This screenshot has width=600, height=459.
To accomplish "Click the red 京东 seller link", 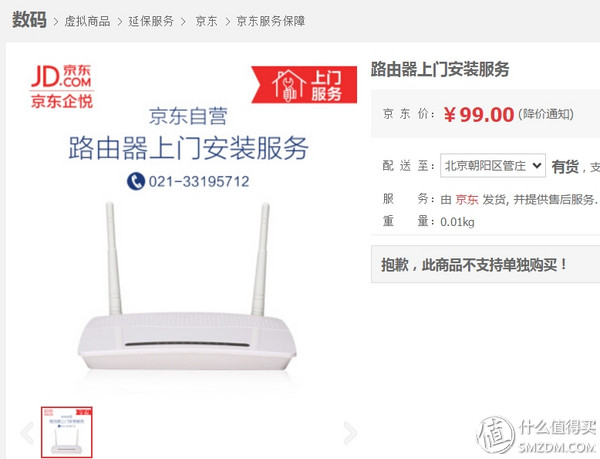I will (467, 199).
